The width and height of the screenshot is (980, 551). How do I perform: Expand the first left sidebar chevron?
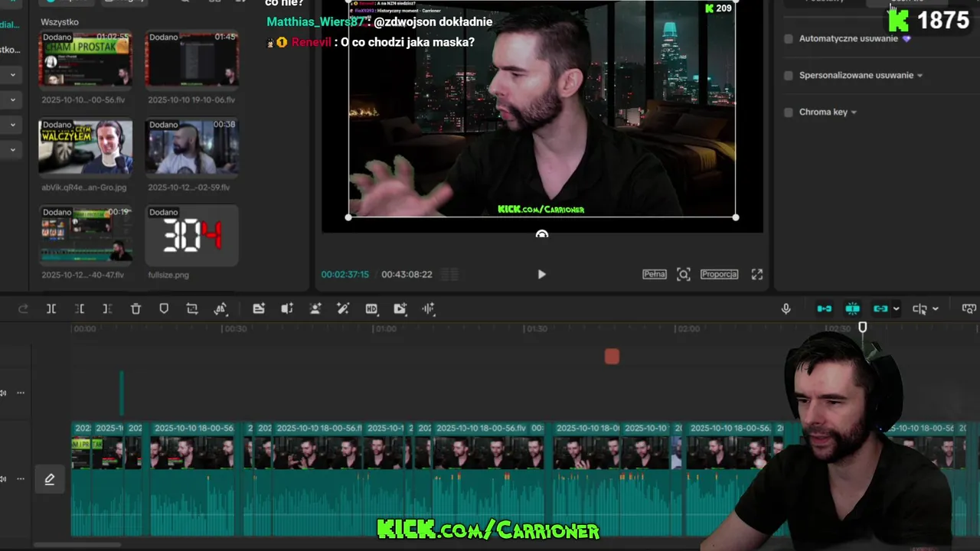pos(13,75)
